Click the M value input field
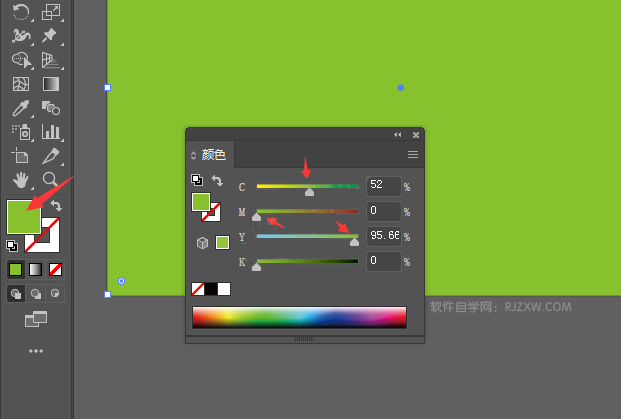 pyautogui.click(x=384, y=211)
